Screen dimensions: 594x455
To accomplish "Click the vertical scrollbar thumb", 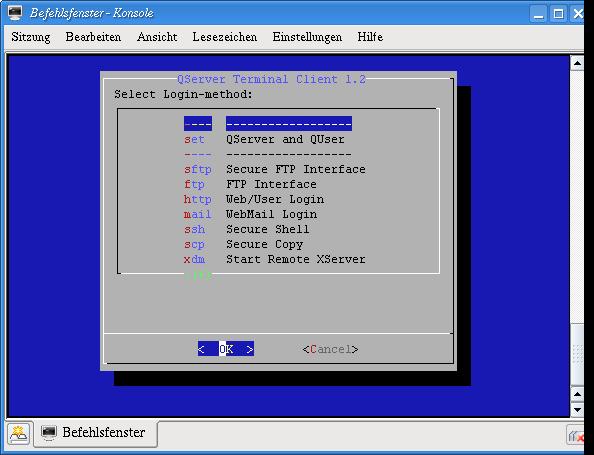I will pyautogui.click(x=577, y=355).
